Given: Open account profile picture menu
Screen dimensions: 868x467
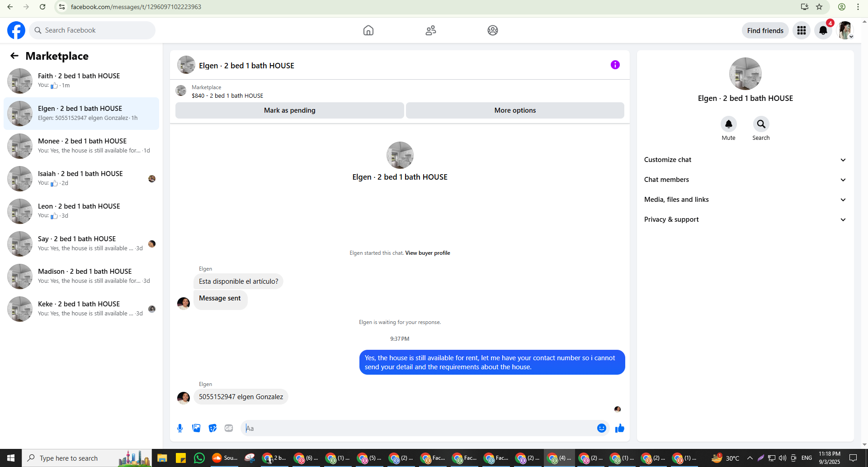Looking at the screenshot, I should 845,30.
